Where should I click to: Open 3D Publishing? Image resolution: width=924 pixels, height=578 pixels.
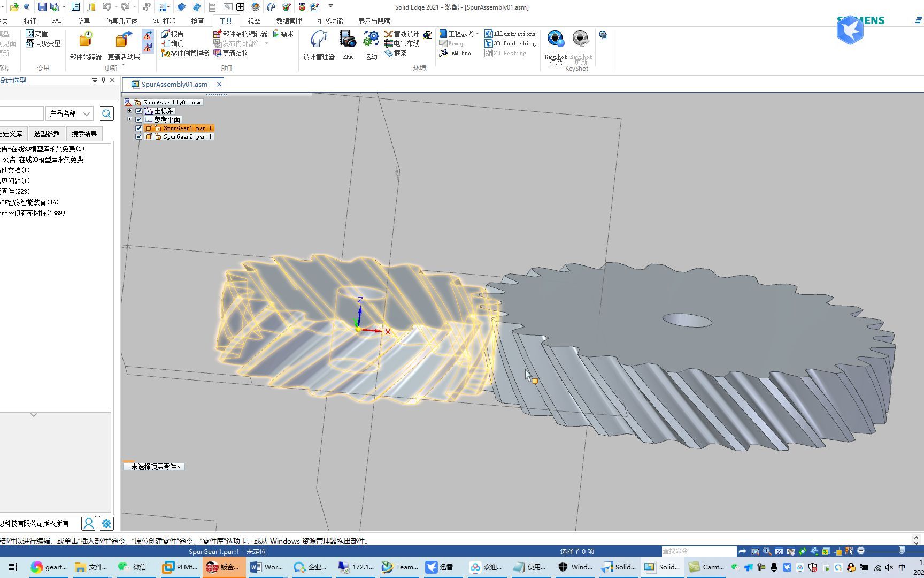510,43
